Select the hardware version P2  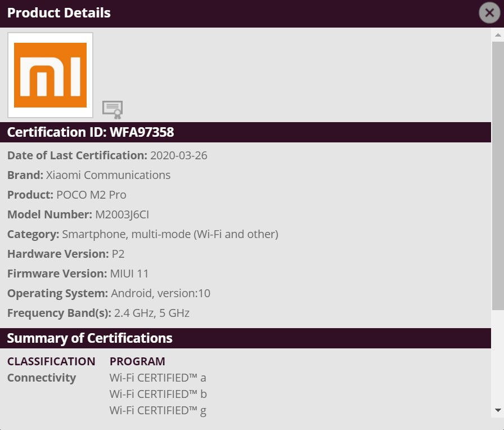[118, 254]
